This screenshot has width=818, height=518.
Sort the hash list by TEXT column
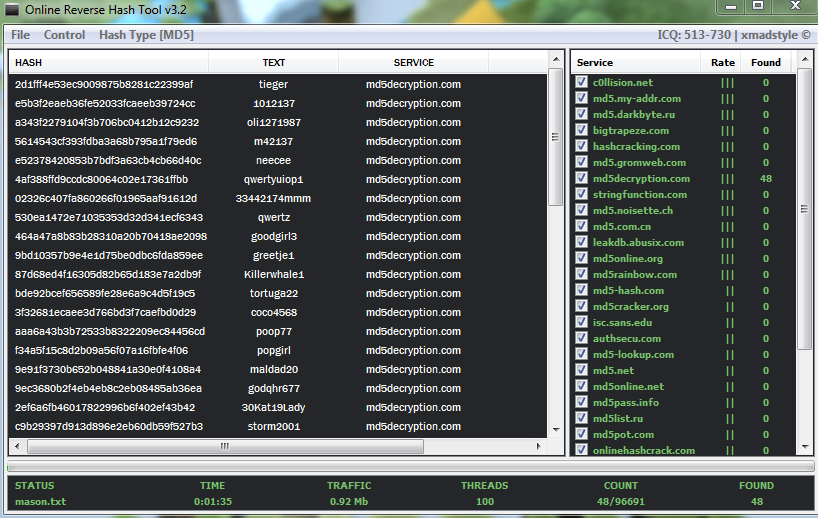273,62
